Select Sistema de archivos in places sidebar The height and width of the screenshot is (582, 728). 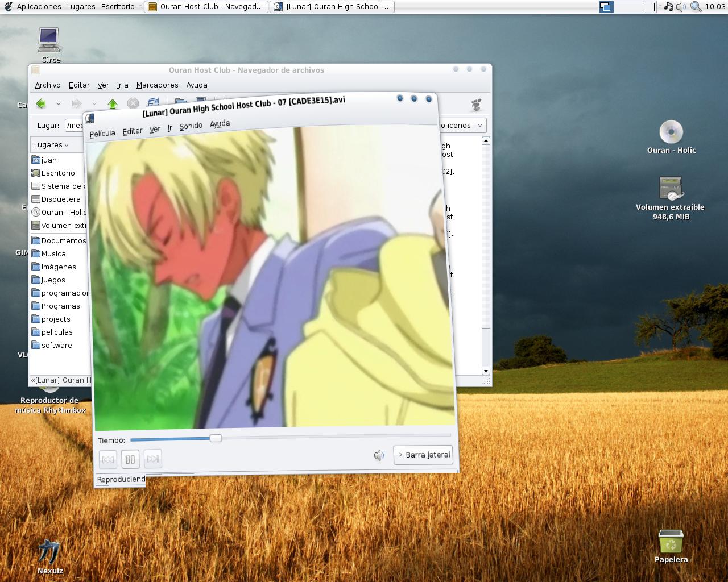(x=58, y=186)
